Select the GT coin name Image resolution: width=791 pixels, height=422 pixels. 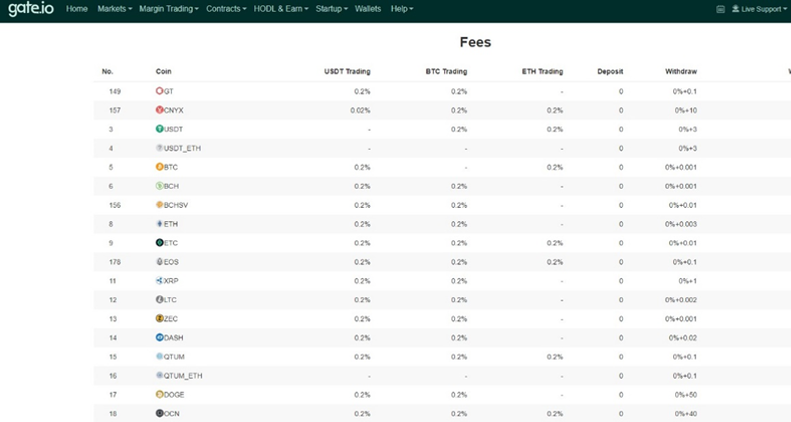pyautogui.click(x=168, y=91)
